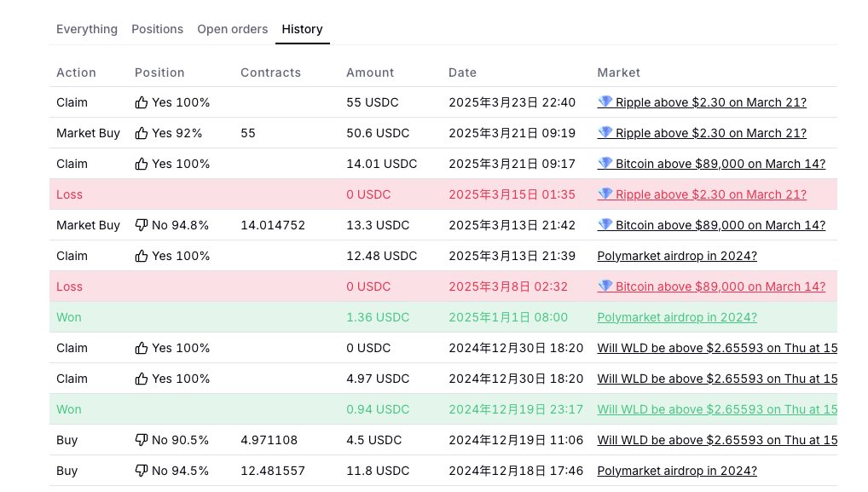The height and width of the screenshot is (492, 868).
Task: Click the '55 USDC' amount cell
Action: 373,102
